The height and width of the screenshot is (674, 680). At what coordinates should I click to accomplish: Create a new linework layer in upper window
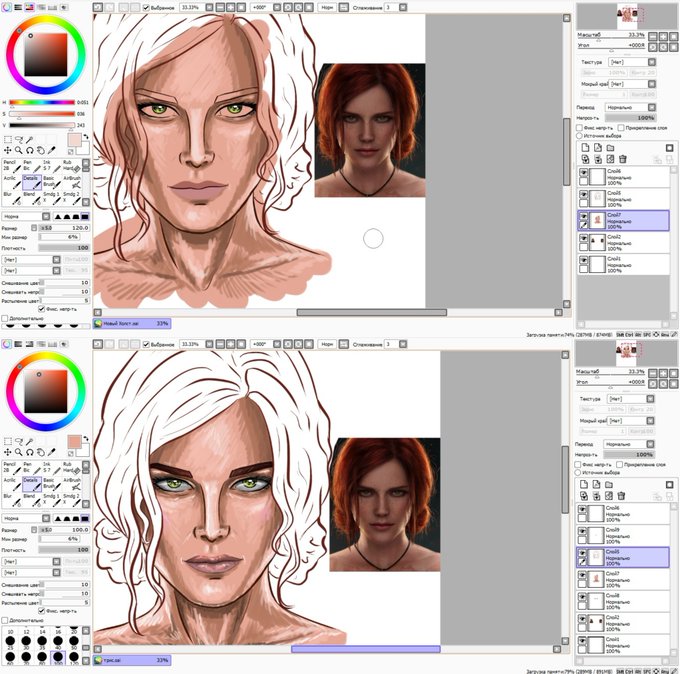coord(598,148)
